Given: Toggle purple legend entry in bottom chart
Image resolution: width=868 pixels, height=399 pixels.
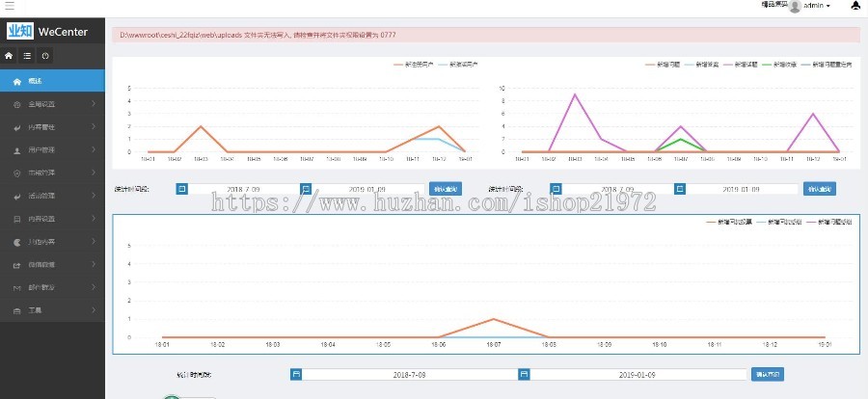Looking at the screenshot, I should pos(828,222).
